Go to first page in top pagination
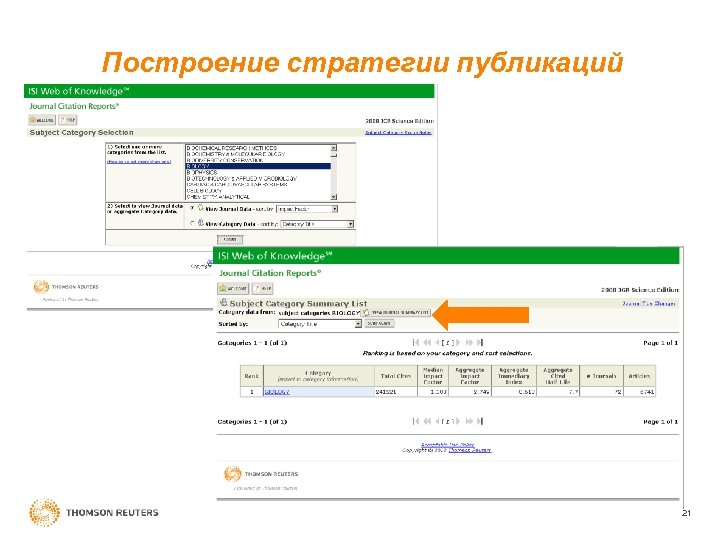The width and height of the screenshot is (720, 540). [416, 343]
